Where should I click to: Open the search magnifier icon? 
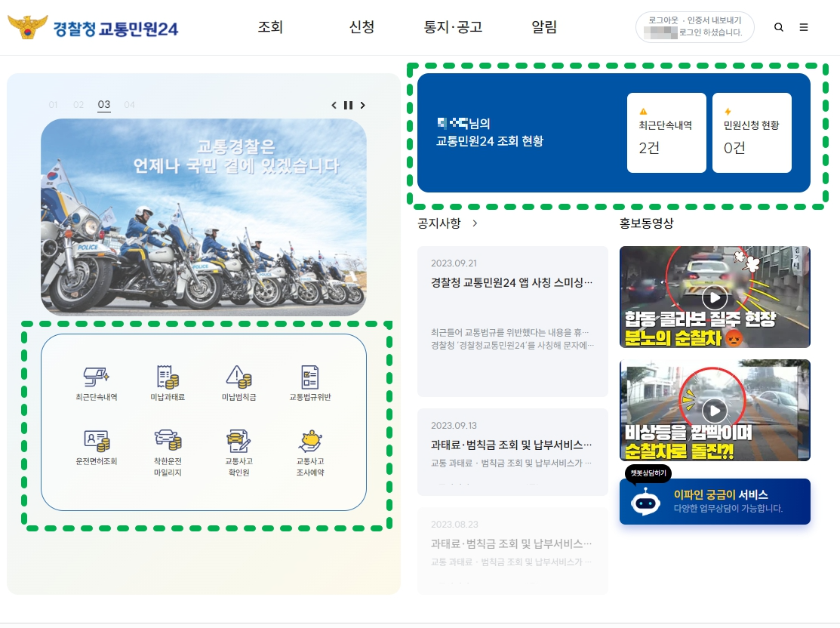[x=778, y=27]
